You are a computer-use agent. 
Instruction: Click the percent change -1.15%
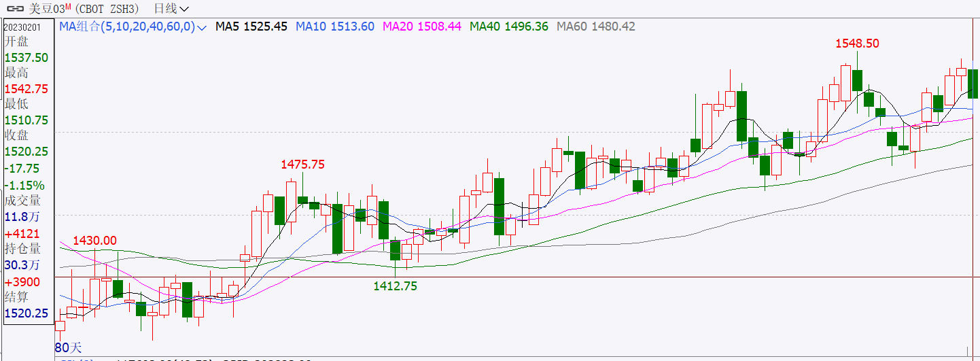(x=24, y=185)
